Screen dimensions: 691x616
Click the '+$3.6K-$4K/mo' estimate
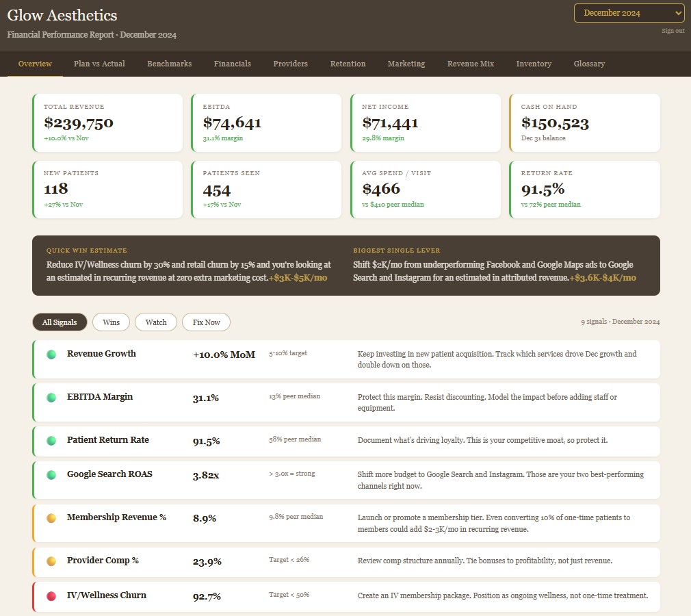603,277
